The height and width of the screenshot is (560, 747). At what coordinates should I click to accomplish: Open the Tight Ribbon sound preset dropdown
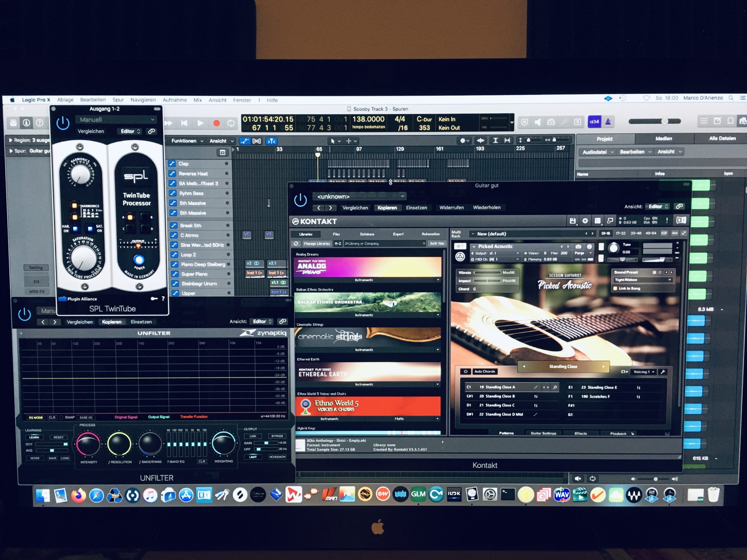coord(643,280)
